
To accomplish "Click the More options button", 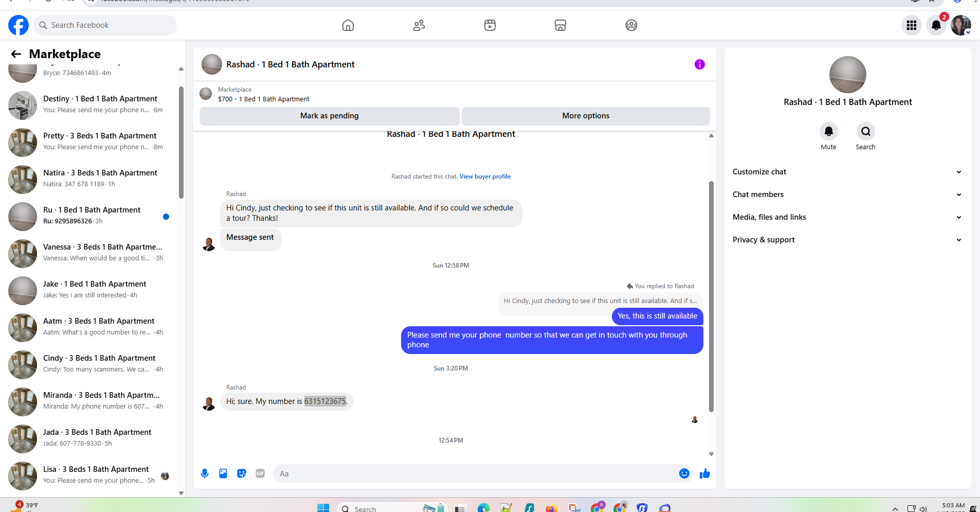I will click(x=586, y=116).
